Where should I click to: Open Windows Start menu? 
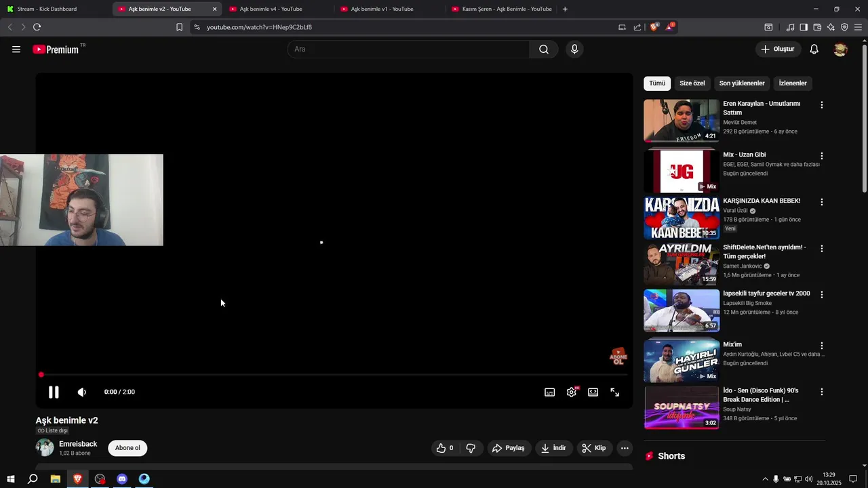(10, 479)
